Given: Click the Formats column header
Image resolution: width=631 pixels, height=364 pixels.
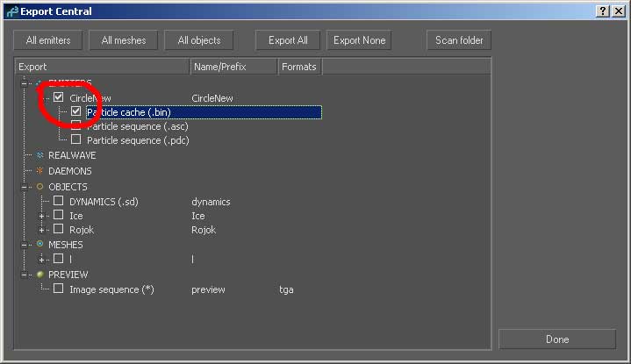Looking at the screenshot, I should 299,67.
